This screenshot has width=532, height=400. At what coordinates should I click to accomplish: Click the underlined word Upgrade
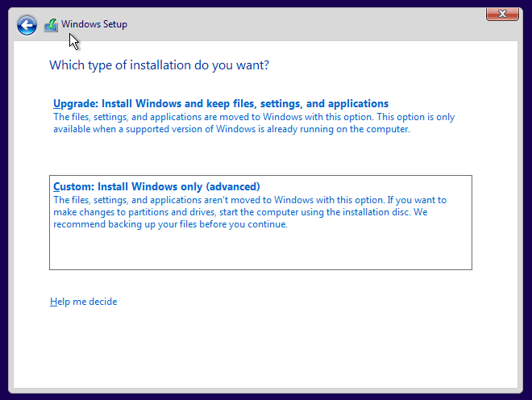pos(73,104)
